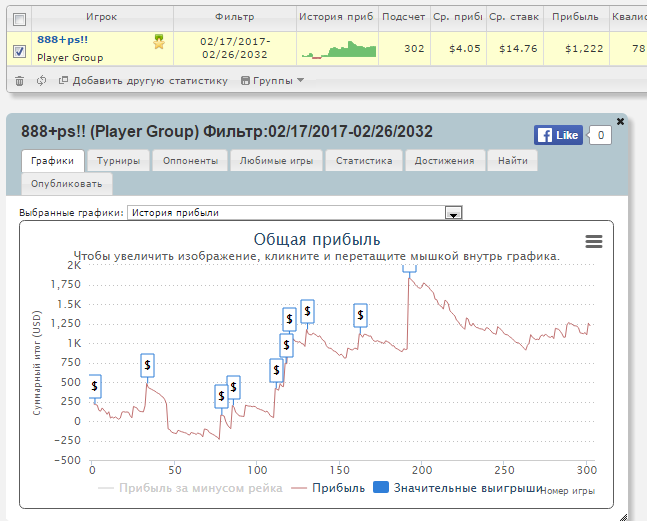Open the История прибыли graph selector
Screen dimensions: 647x521
coord(295,212)
